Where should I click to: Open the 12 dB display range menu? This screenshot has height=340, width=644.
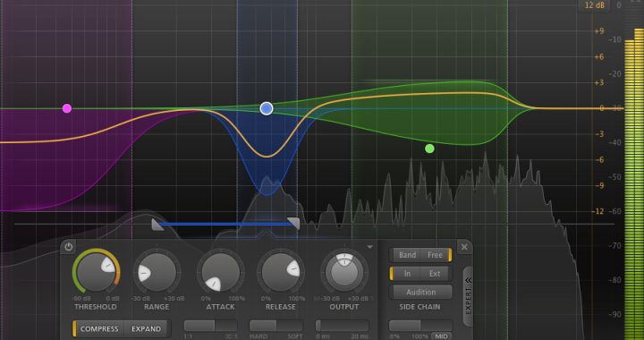click(595, 5)
